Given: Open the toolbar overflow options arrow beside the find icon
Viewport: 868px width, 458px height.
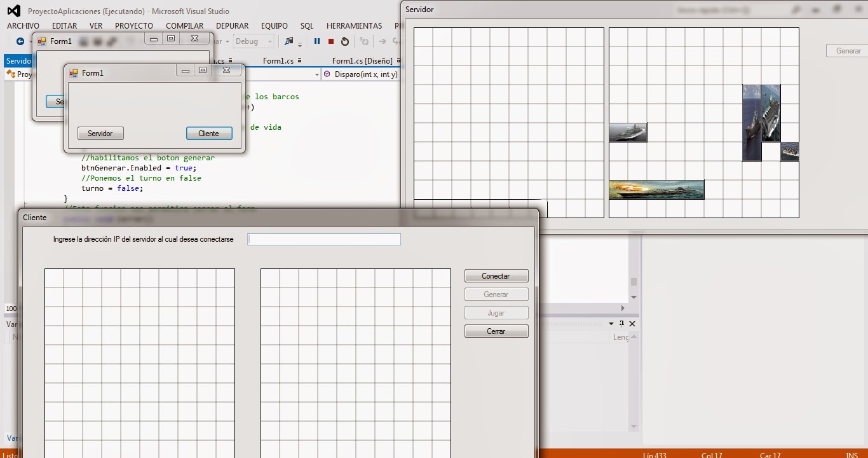Looking at the screenshot, I should (299, 44).
